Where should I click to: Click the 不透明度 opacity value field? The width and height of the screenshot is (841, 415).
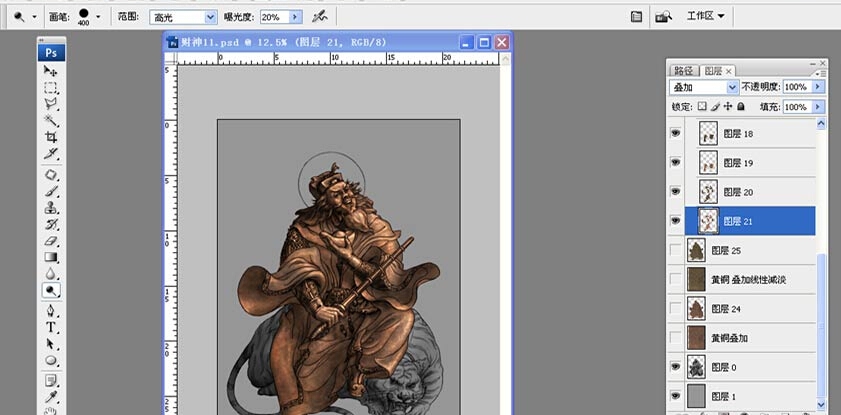tap(798, 87)
